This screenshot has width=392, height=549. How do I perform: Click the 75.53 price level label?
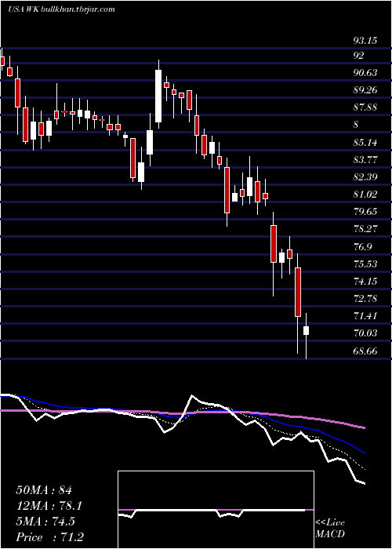click(365, 264)
